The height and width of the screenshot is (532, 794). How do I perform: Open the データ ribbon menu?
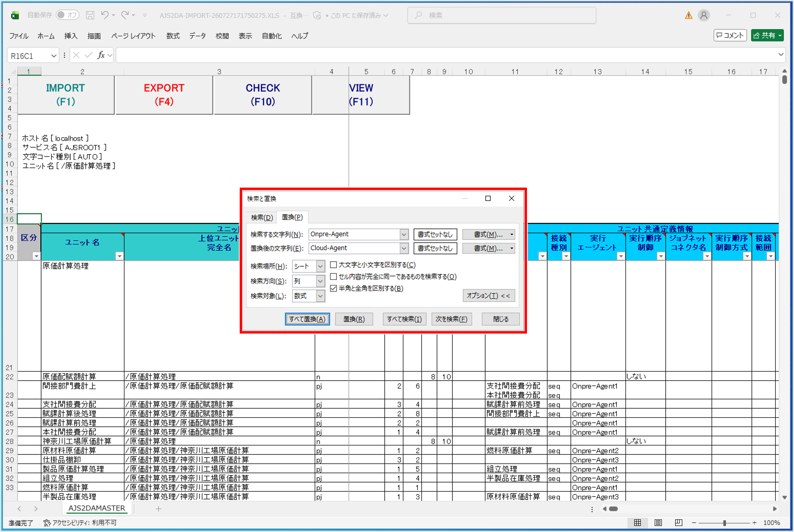197,36
